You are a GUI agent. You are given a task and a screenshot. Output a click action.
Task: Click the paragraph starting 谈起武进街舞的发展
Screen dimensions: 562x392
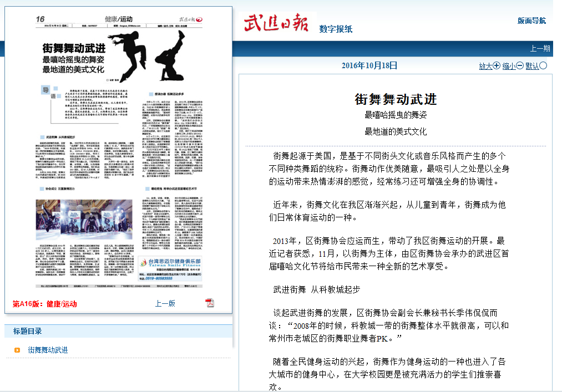[389, 325]
